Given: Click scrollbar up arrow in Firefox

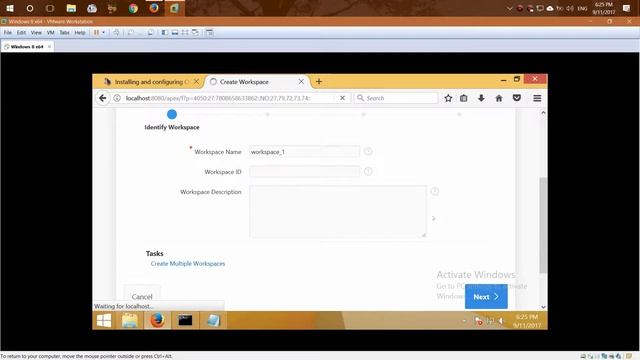Looking at the screenshot, I should [x=543, y=113].
